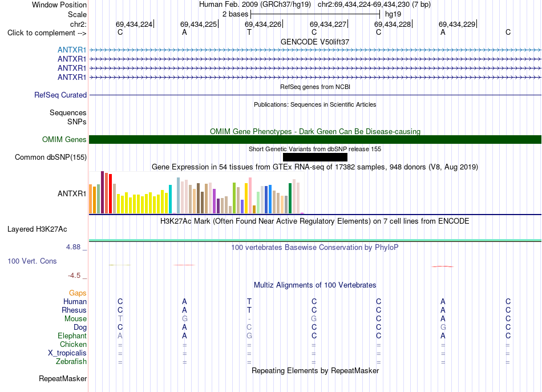This screenshot has width=542, height=392.
Task: Click the cyan bar in GTEx expression chart
Action: [x=170, y=199]
